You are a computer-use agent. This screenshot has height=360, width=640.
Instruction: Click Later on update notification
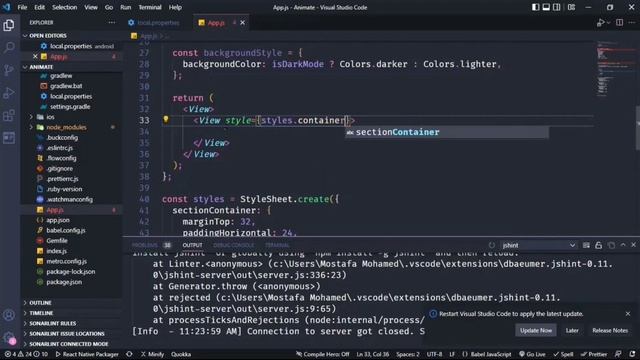(572, 331)
